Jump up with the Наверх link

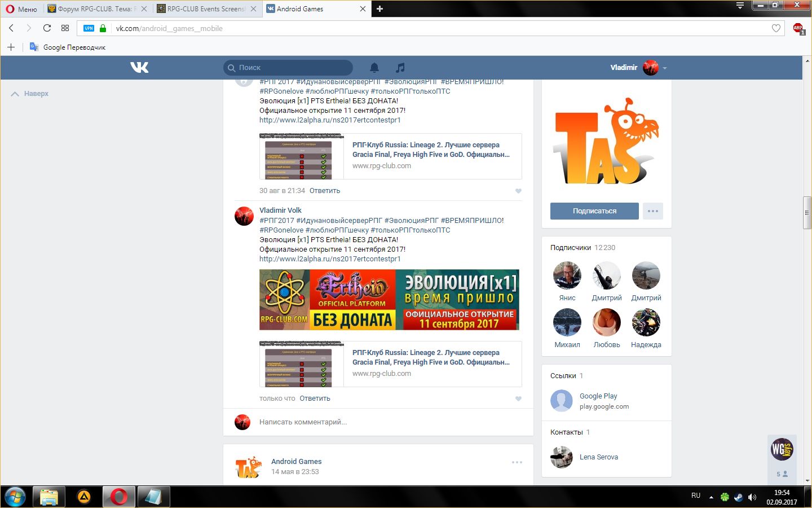[30, 94]
